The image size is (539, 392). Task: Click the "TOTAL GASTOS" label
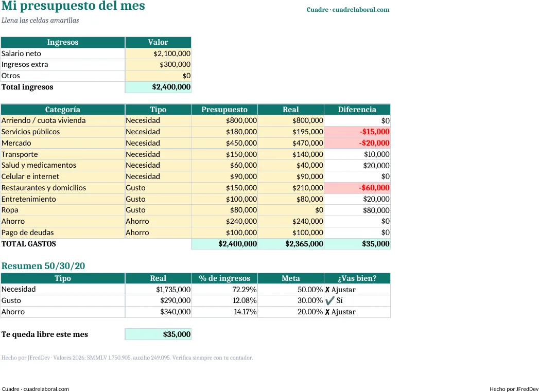(29, 244)
